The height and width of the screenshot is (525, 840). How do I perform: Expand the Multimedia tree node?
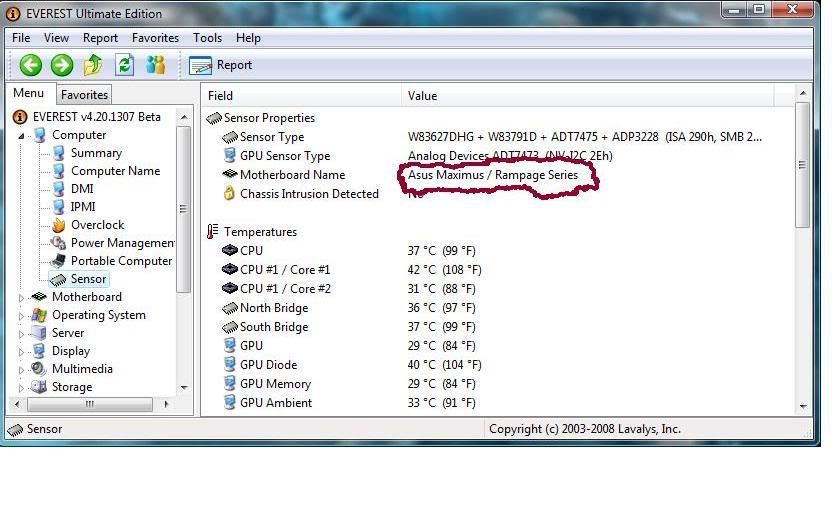coord(21,370)
